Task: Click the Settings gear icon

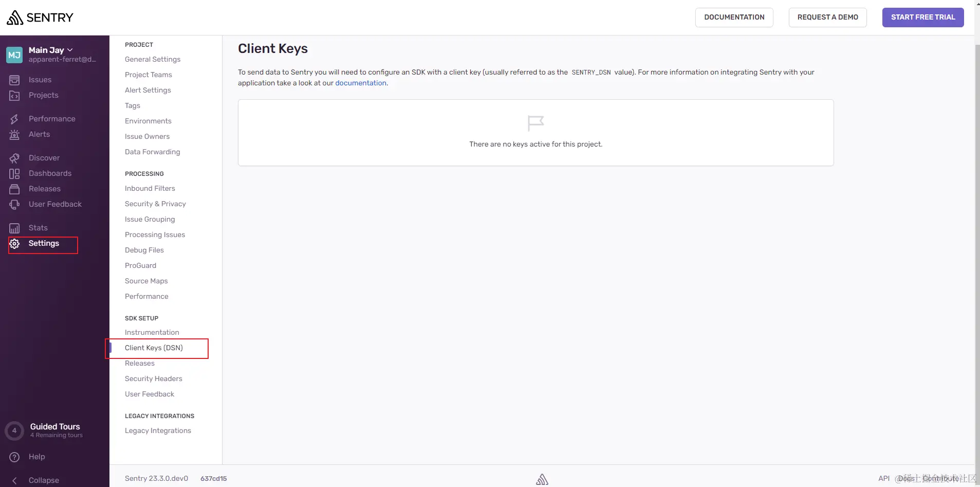Action: coord(14,244)
